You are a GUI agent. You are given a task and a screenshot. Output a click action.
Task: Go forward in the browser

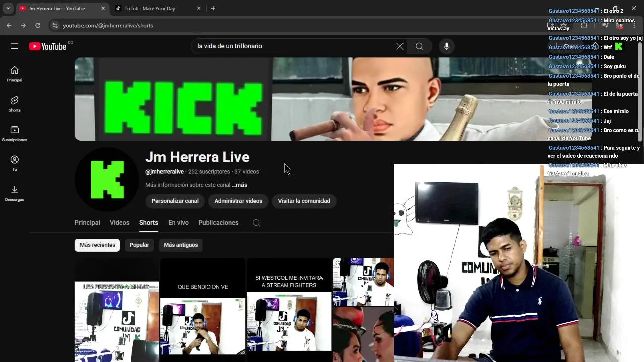(23, 25)
